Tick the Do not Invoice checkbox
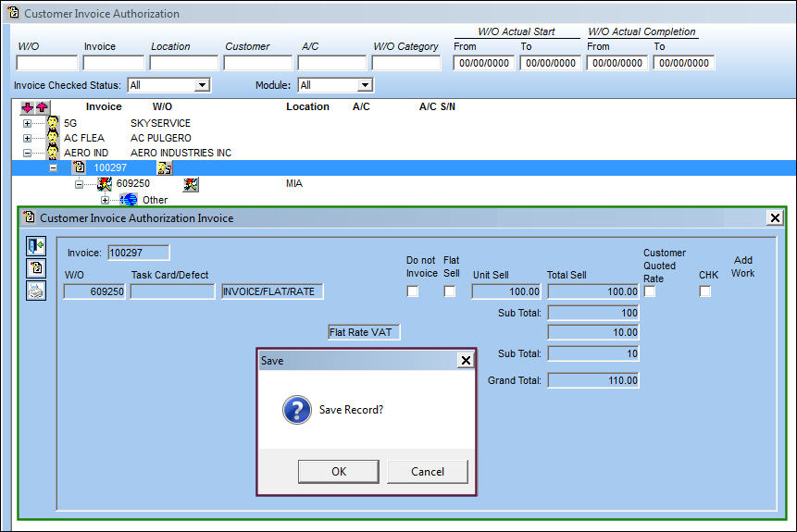This screenshot has height=532, width=797. pyautogui.click(x=413, y=291)
